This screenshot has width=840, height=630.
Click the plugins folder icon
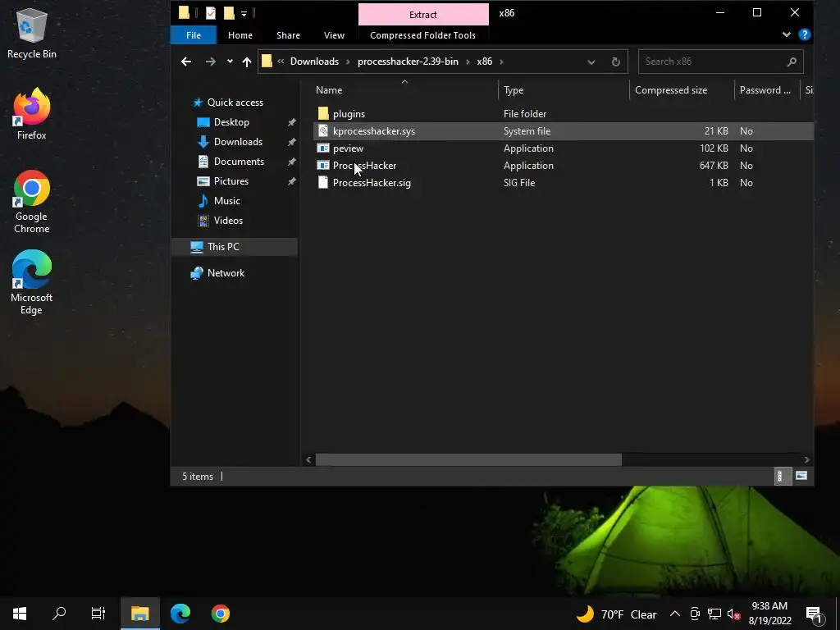click(323, 113)
